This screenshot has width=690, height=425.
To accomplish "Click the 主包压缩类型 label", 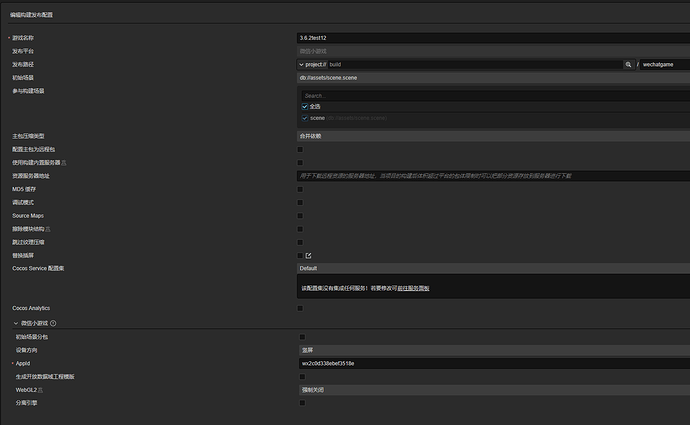I will 28,136.
